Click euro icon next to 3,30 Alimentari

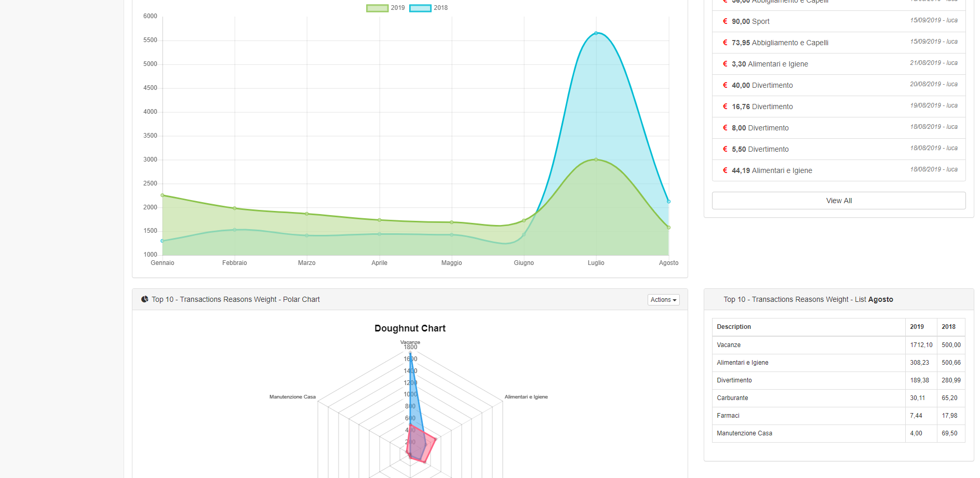click(725, 64)
